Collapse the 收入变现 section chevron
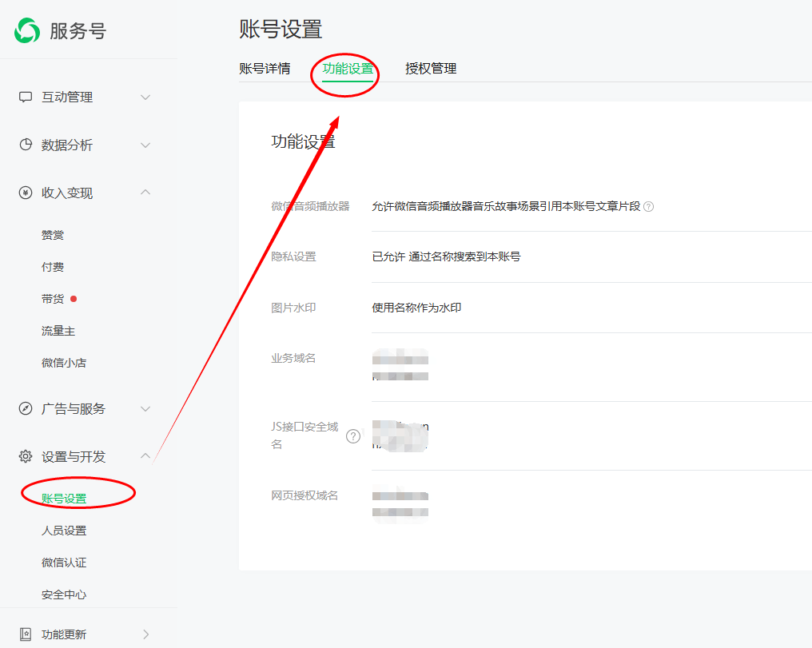Screen dimensions: 812x648 click(x=145, y=192)
